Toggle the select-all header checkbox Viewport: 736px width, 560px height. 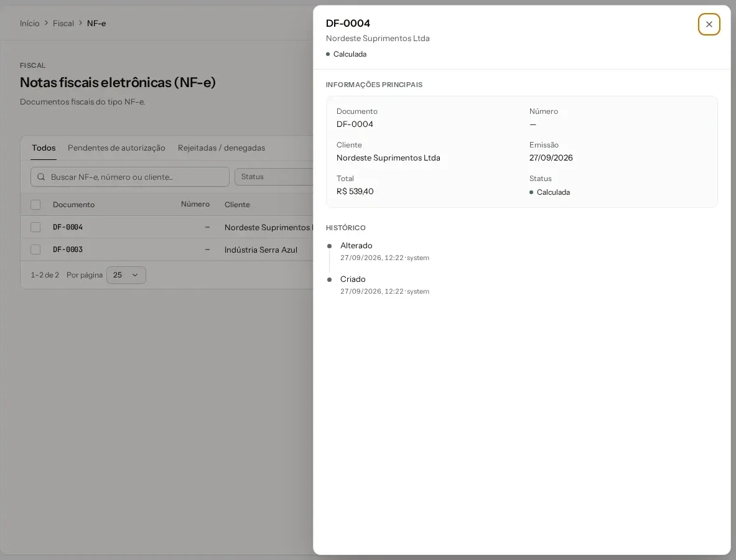click(35, 205)
